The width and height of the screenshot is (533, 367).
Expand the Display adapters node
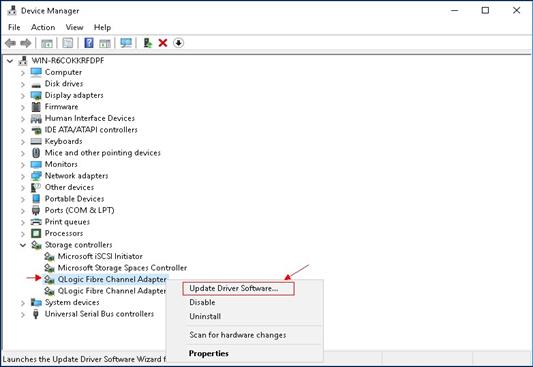(22, 96)
